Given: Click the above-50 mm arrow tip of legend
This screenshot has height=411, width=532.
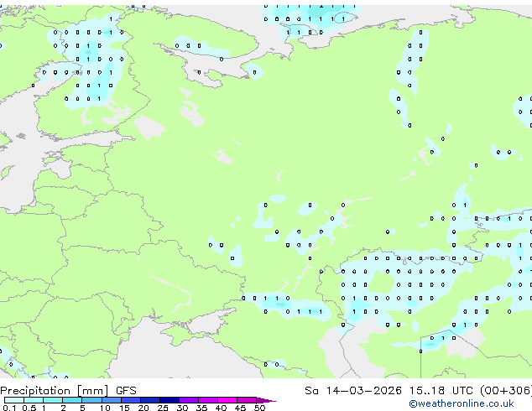Looking at the screenshot, I should (x=266, y=400).
